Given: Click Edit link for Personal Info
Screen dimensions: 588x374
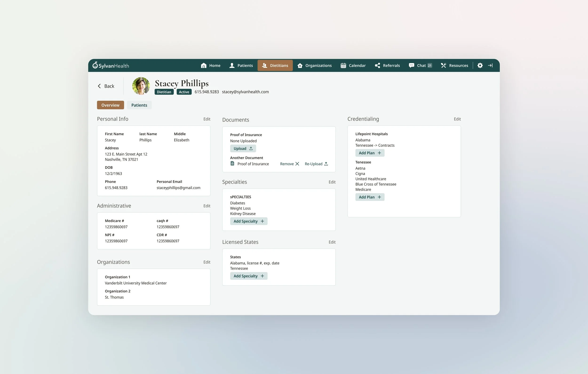Looking at the screenshot, I should tap(207, 119).
